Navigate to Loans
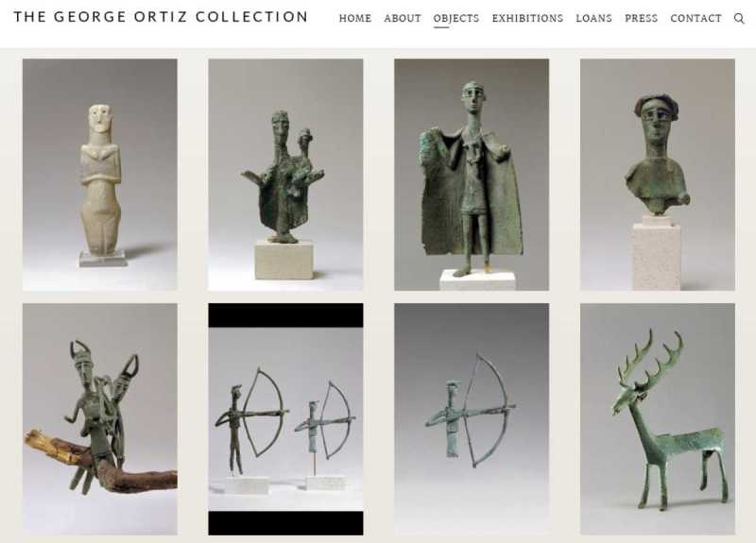The width and height of the screenshot is (756, 543). click(x=594, y=18)
